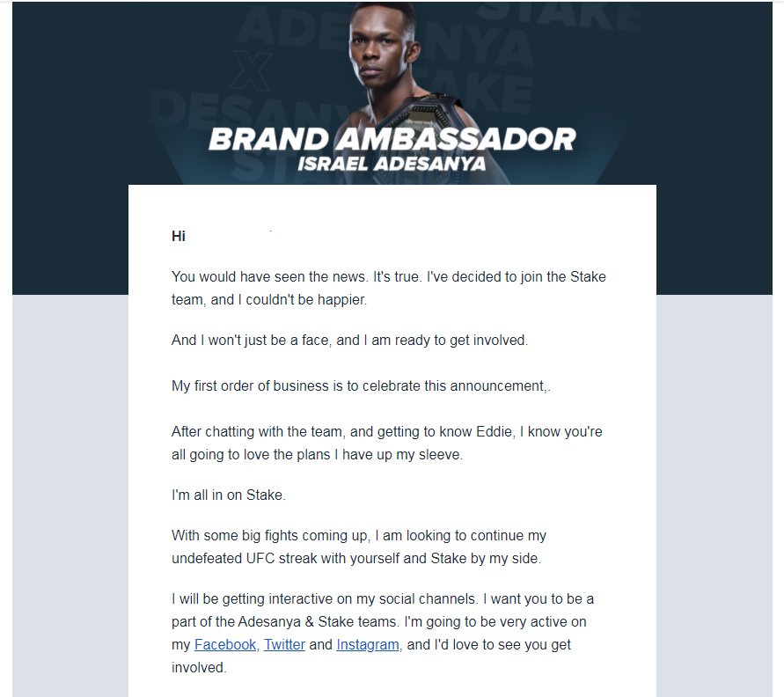Click the 'undefeated UFC streak' line

(x=356, y=558)
